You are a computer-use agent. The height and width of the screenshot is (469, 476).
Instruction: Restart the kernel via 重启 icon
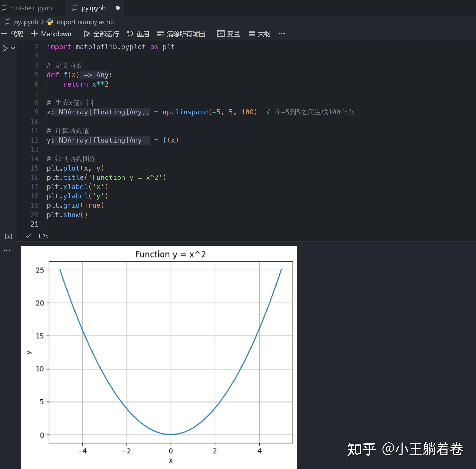tap(130, 33)
